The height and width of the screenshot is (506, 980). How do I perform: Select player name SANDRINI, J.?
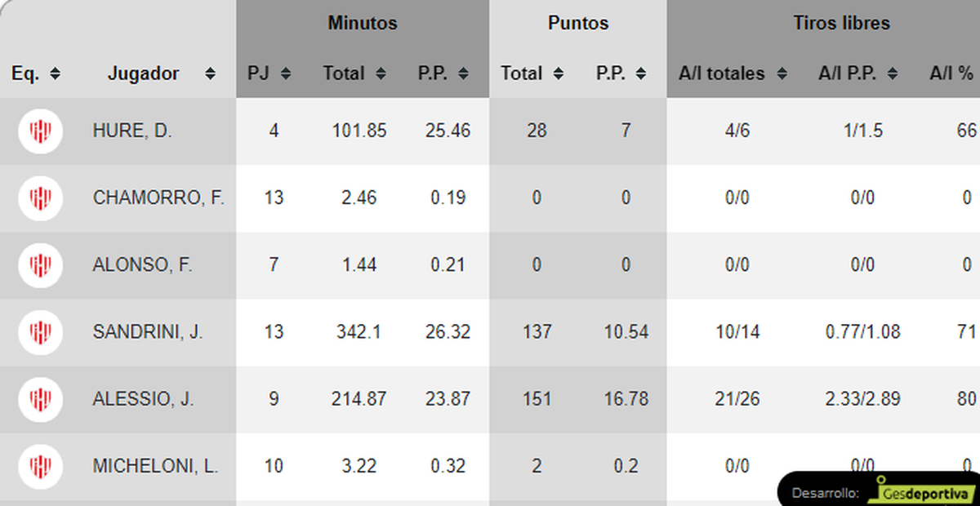click(148, 332)
